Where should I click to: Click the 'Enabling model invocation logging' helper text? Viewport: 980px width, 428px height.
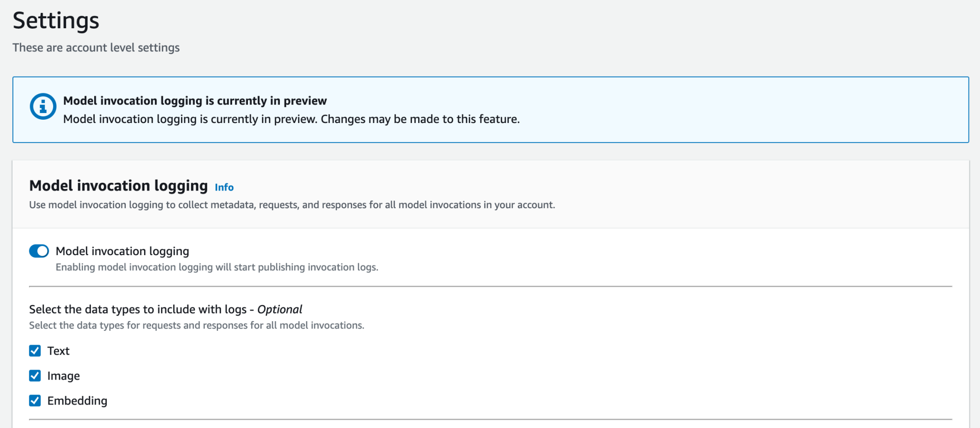coord(217,267)
